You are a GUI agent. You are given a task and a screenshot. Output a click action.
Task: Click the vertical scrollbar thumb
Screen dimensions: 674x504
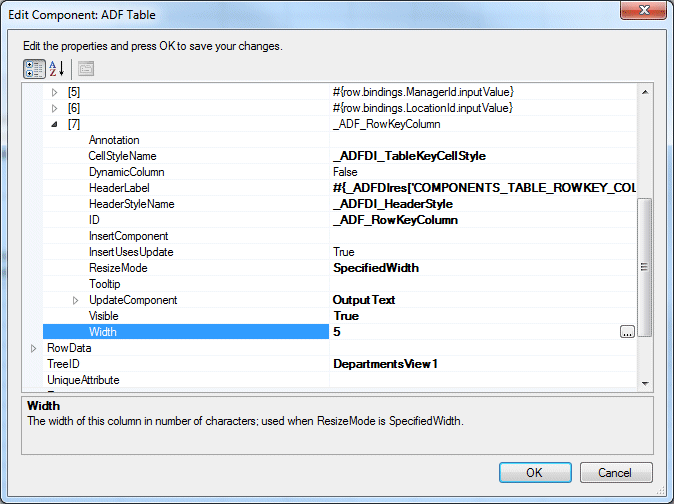[644, 267]
